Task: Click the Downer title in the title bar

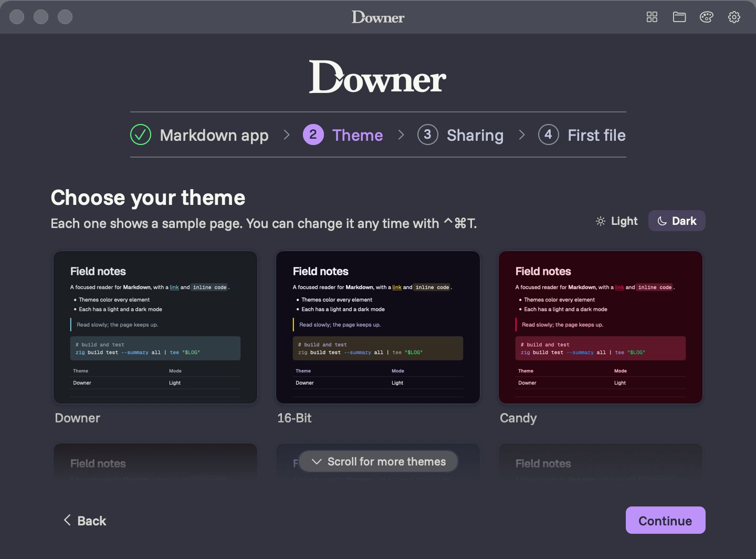Action: tap(378, 17)
